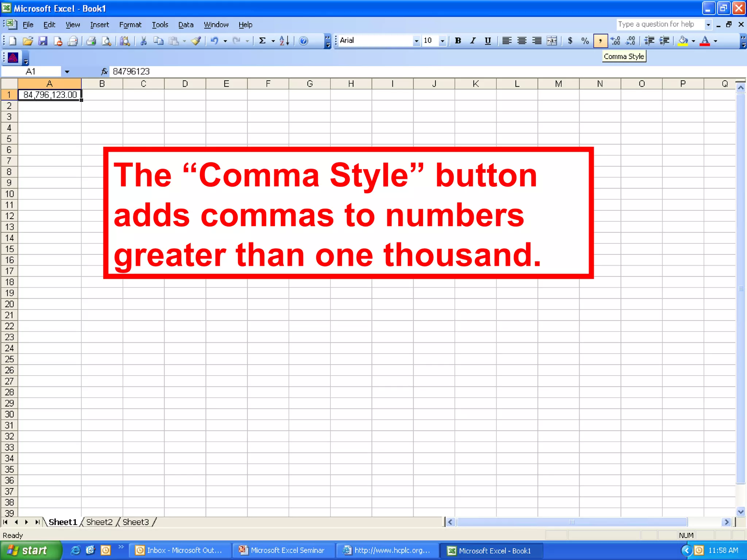
Task: Toggle Center alignment
Action: [522, 41]
